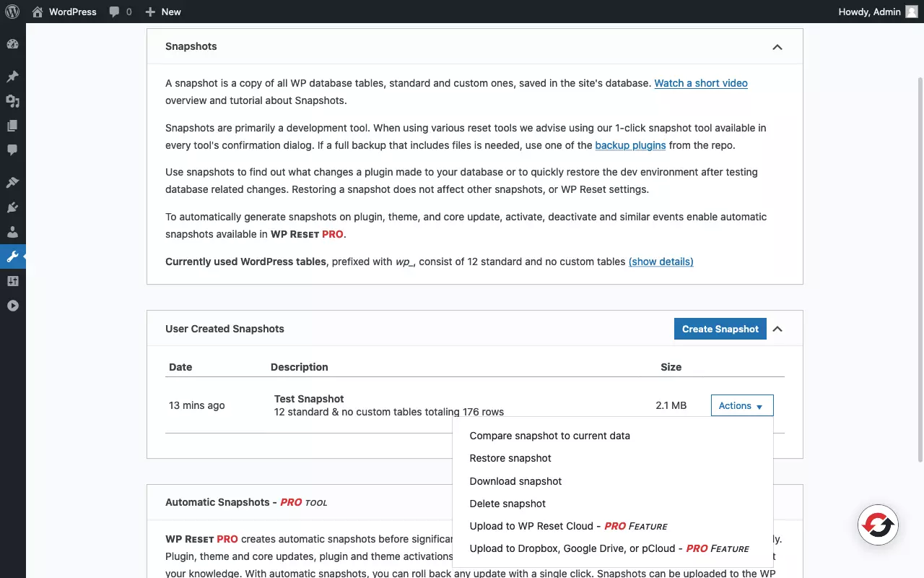Screen dimensions: 924x578
Task: Click the Date column header
Action: 180,367
